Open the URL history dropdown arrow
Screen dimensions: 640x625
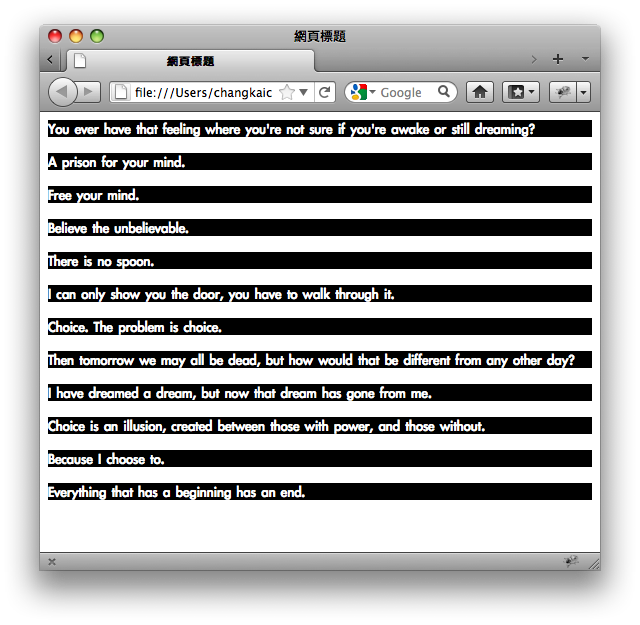303,92
